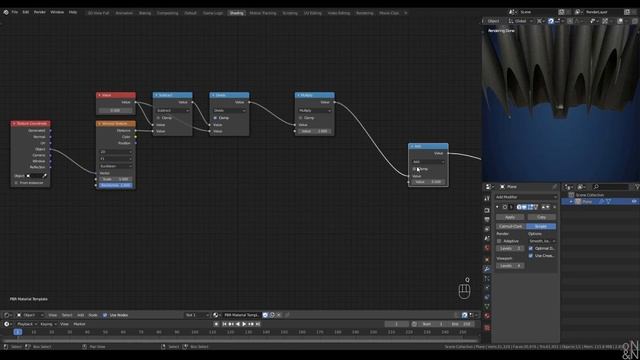640x360 pixels.
Task: Collapse the subdivision modifier panel triangle
Action: [497, 207]
